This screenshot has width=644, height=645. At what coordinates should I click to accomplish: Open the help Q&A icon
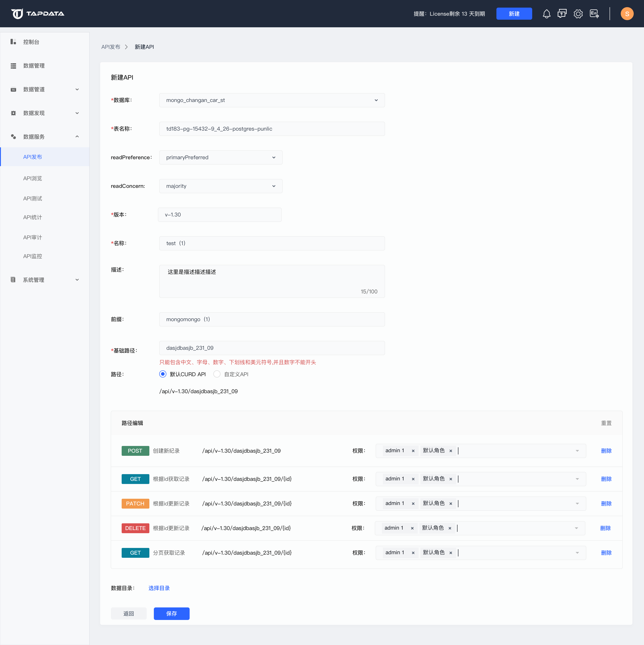[x=562, y=14]
